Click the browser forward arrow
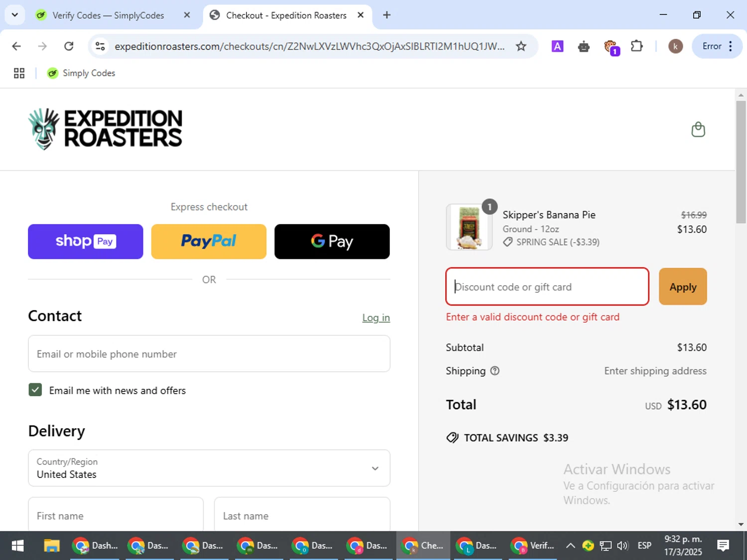This screenshot has width=747, height=560. click(42, 46)
